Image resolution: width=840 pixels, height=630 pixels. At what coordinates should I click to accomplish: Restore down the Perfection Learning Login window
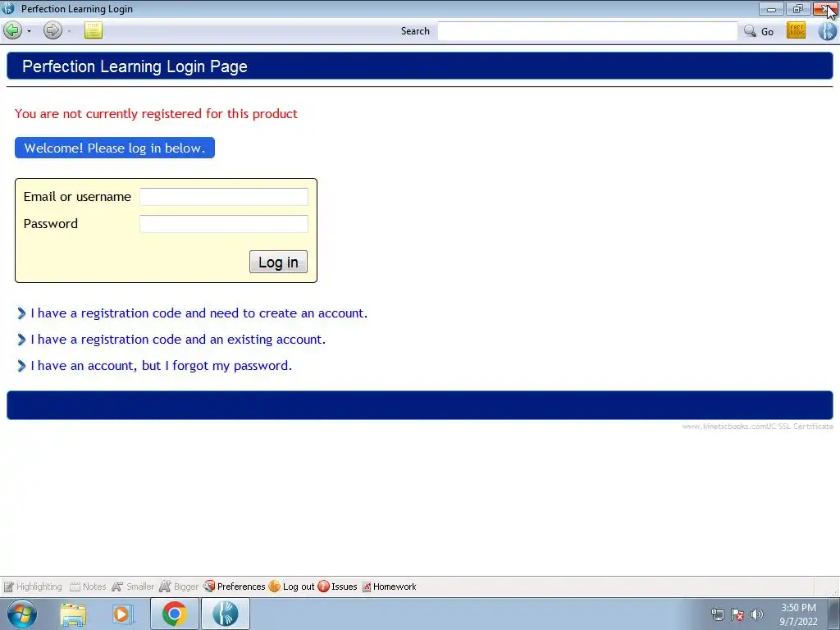[798, 8]
